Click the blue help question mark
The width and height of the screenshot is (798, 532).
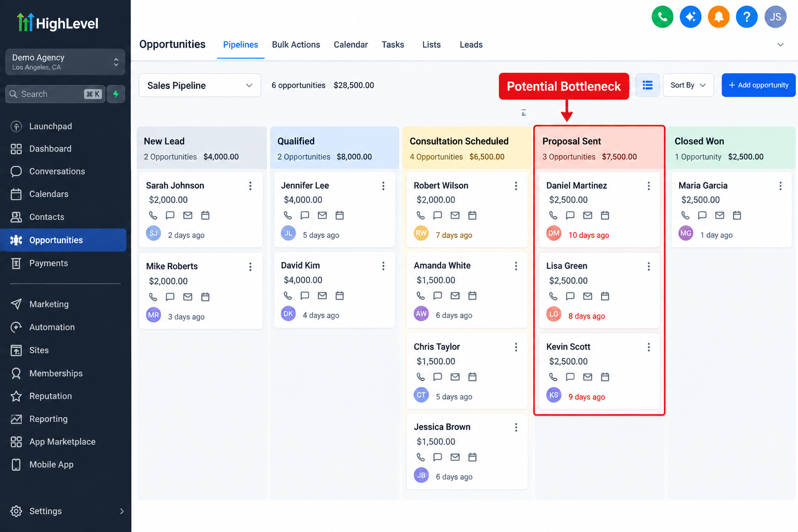747,17
